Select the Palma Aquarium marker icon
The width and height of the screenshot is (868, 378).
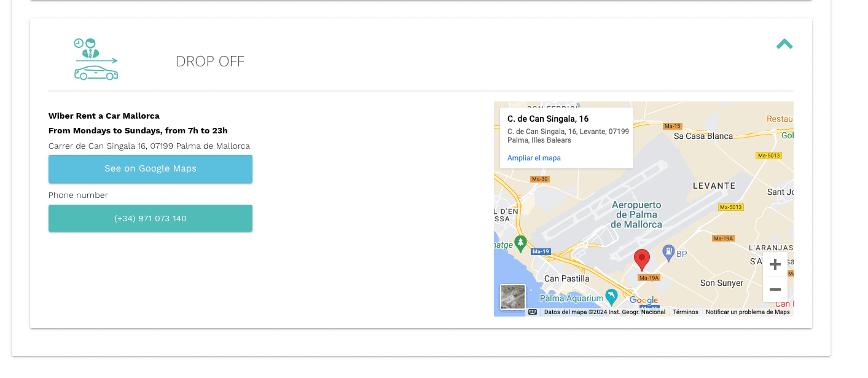click(x=611, y=297)
